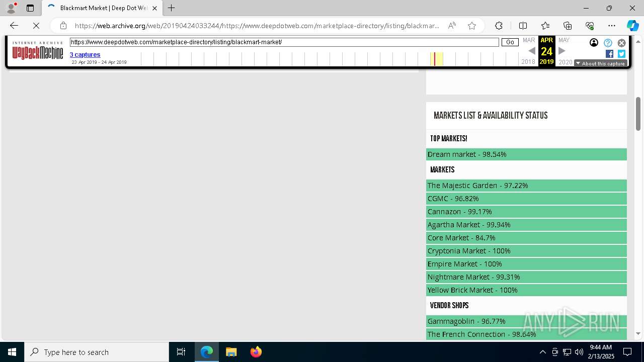Click the page vertical scrollbar thumb
Viewport: 644px width, 362px height.
(x=638, y=113)
